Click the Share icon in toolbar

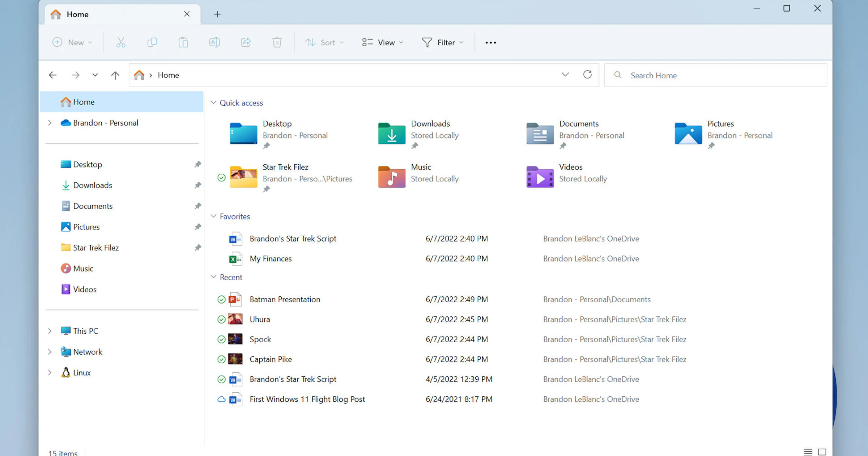246,43
